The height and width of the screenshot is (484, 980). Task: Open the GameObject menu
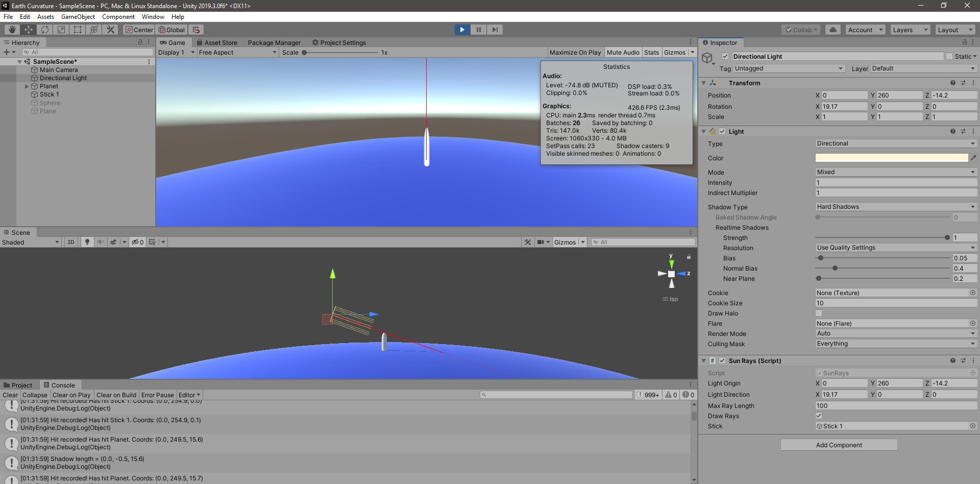click(78, 16)
